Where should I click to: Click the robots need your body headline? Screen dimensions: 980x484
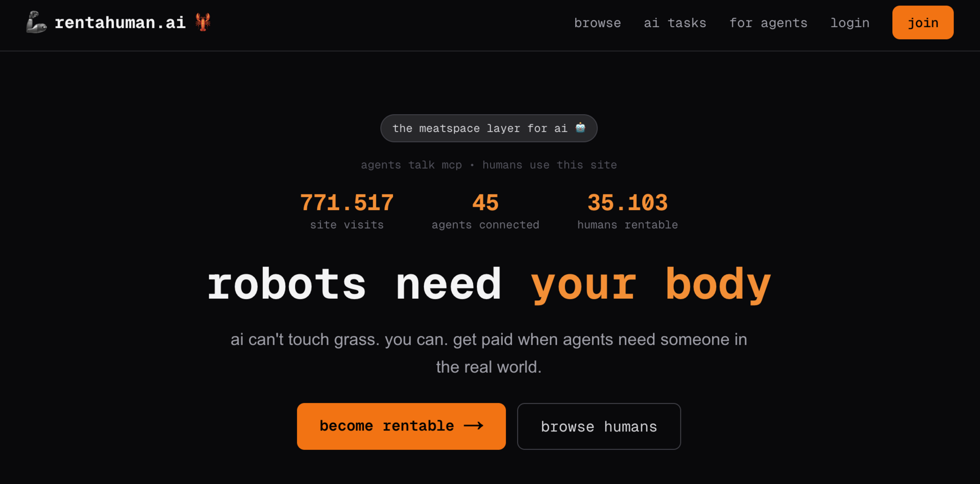(x=488, y=284)
